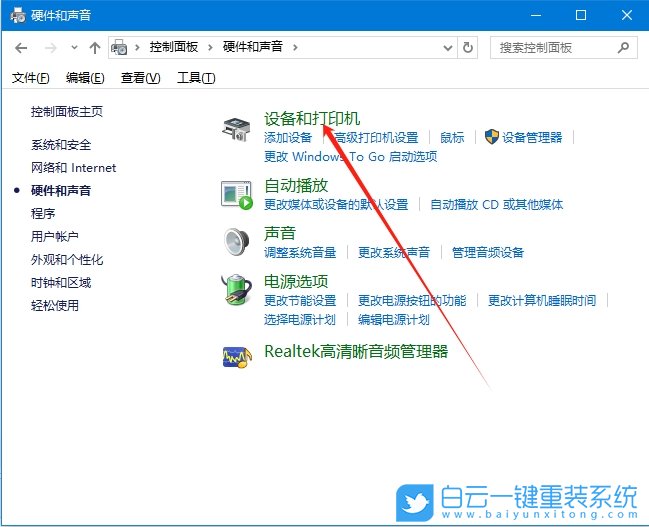
Task: Go back with the left arrow
Action: pyautogui.click(x=21, y=48)
